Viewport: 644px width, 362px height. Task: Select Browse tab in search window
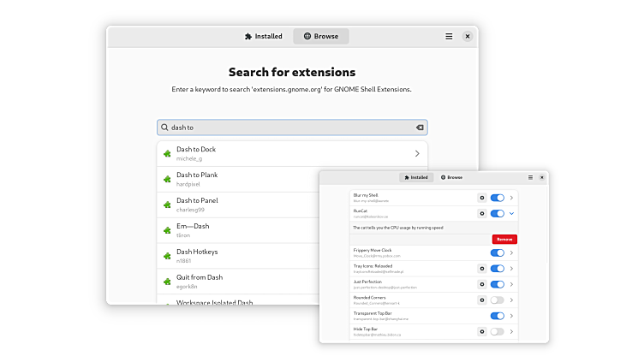point(321,36)
